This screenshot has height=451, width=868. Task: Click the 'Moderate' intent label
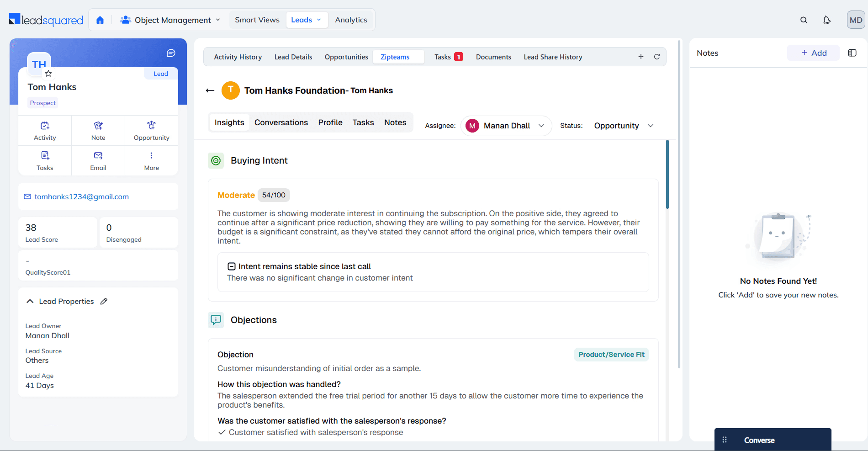coord(236,195)
